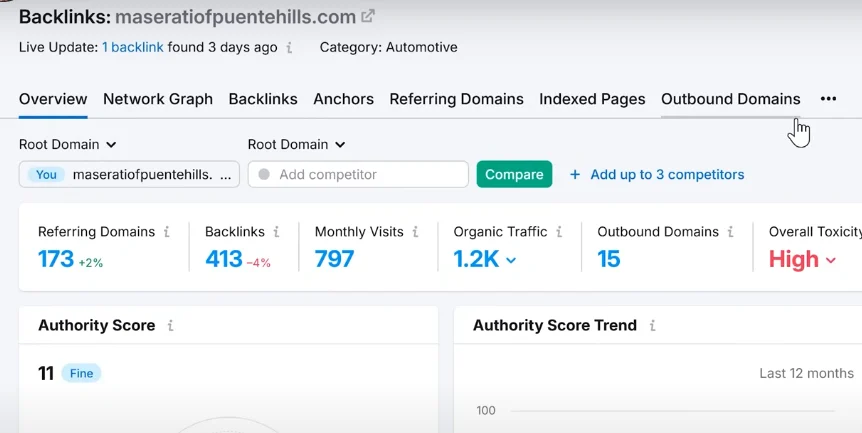Click the Last 12 months label
The width and height of the screenshot is (862, 433).
[x=806, y=374]
